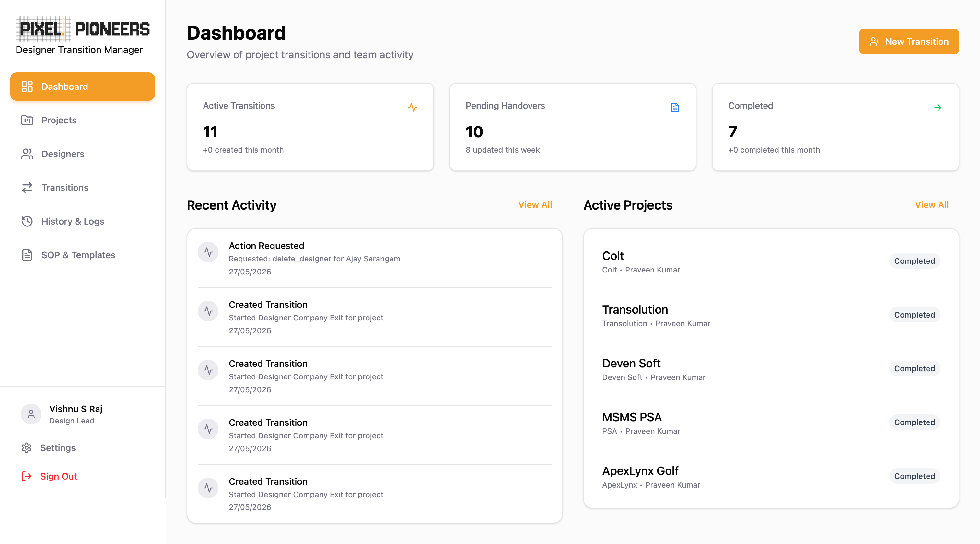Click the Active Transitions pulse icon
Viewport: 980px width, 544px height.
[413, 107]
